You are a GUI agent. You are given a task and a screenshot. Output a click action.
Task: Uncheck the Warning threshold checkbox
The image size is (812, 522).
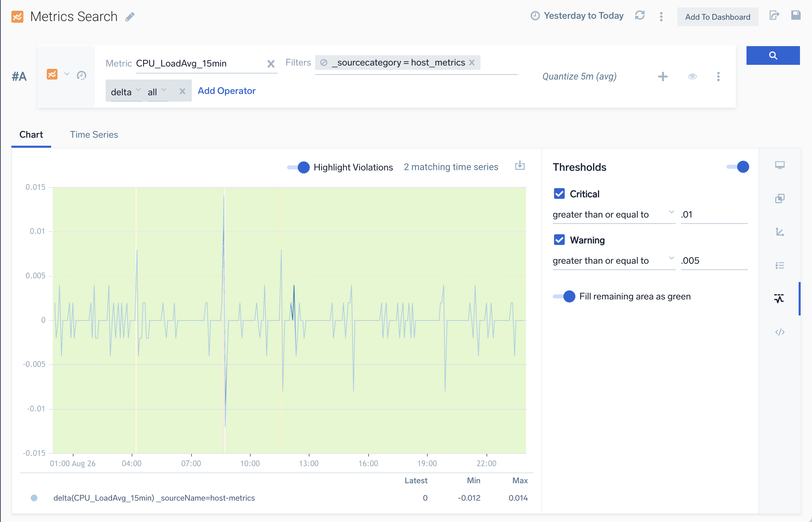tap(559, 240)
